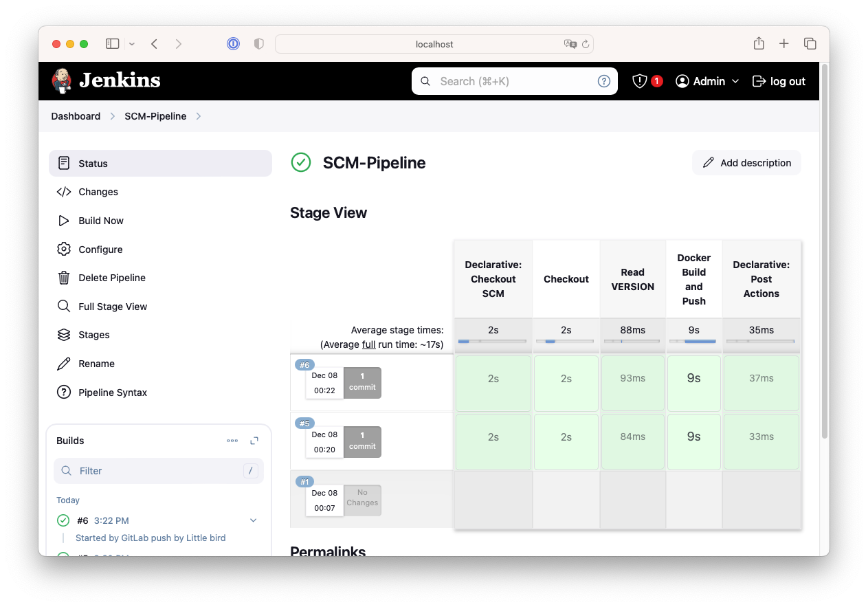This screenshot has width=868, height=607.
Task: Go to Dashboard breadcrumb link
Action: tap(76, 116)
